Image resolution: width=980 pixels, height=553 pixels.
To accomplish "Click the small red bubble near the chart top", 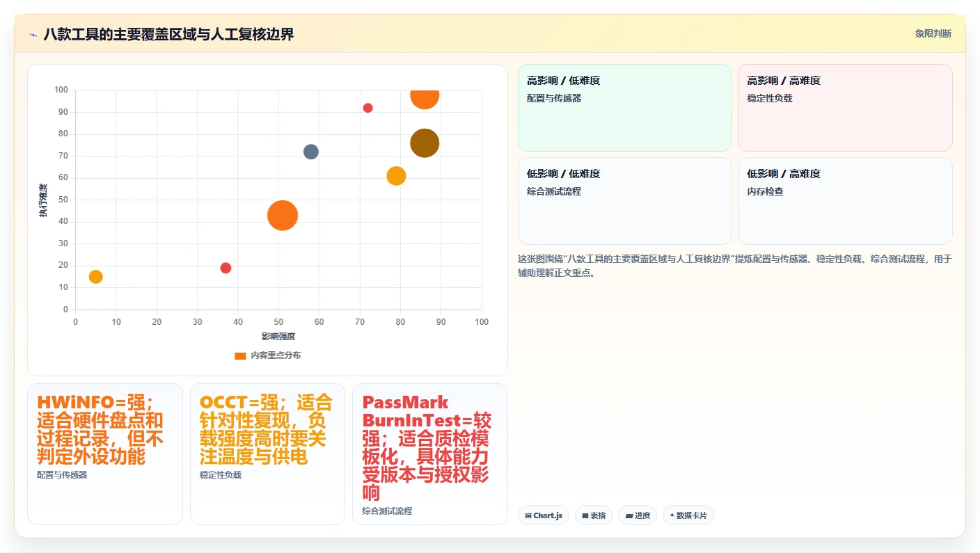I will click(367, 108).
